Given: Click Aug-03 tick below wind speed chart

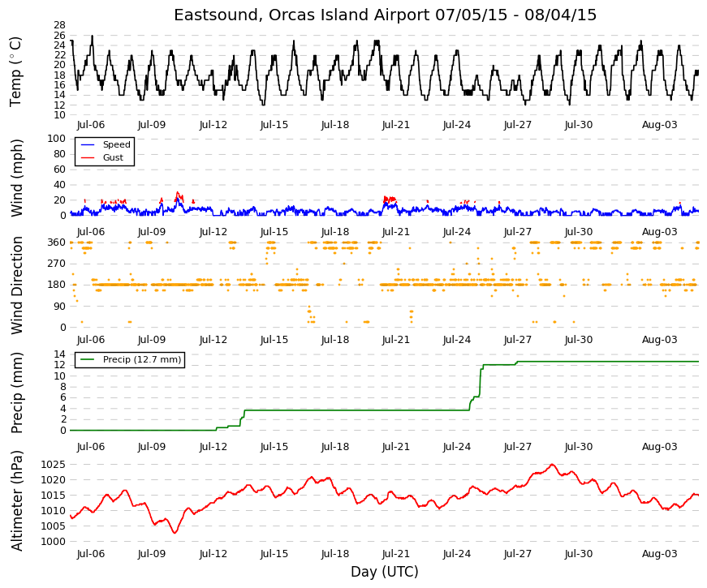Looking at the screenshot, I should coord(660,232).
